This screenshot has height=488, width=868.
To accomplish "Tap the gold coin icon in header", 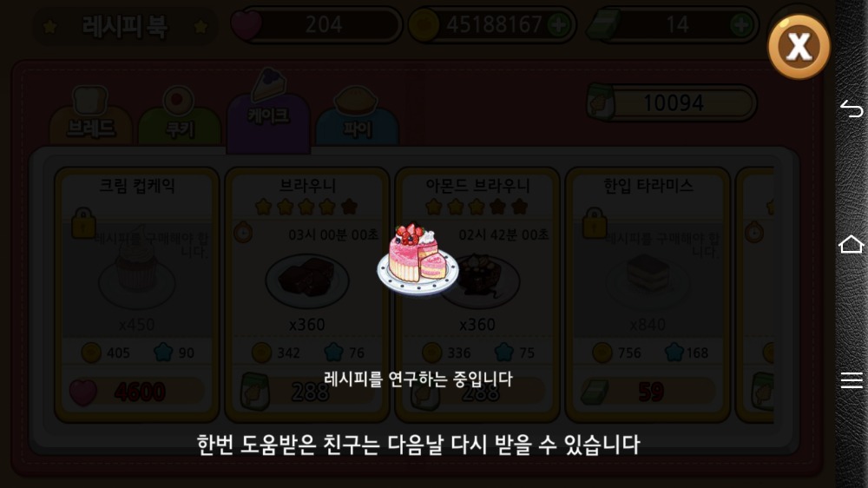I will pos(424,25).
